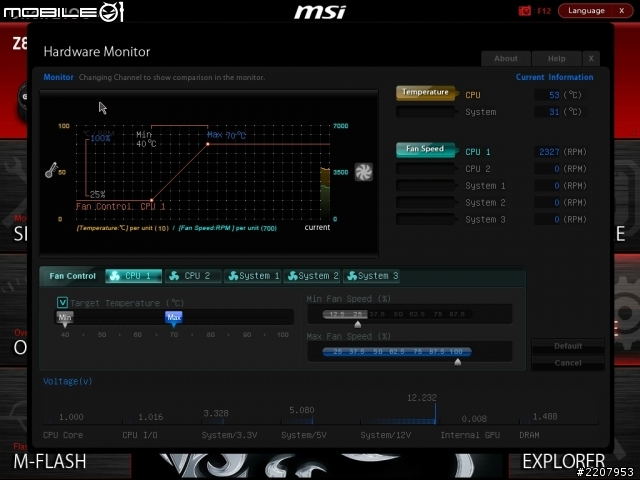Click the Max Fan Speed slider pointer

pos(458,362)
